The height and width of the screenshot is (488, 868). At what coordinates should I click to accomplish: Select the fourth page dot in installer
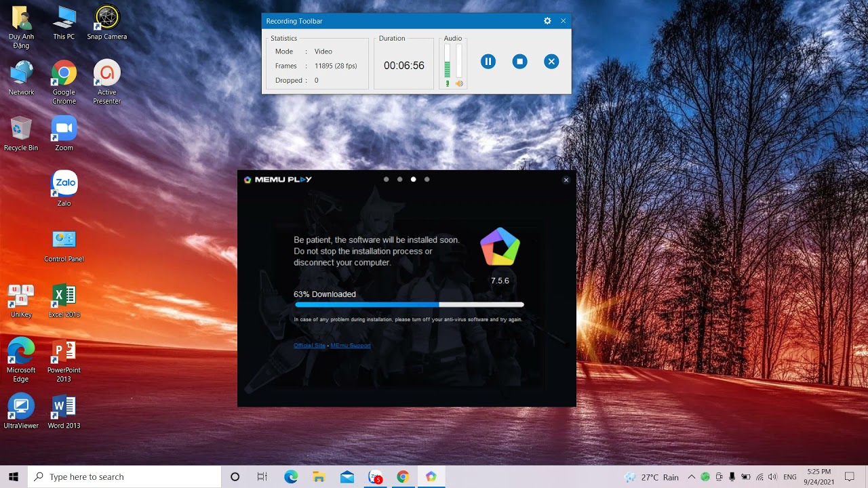427,180
